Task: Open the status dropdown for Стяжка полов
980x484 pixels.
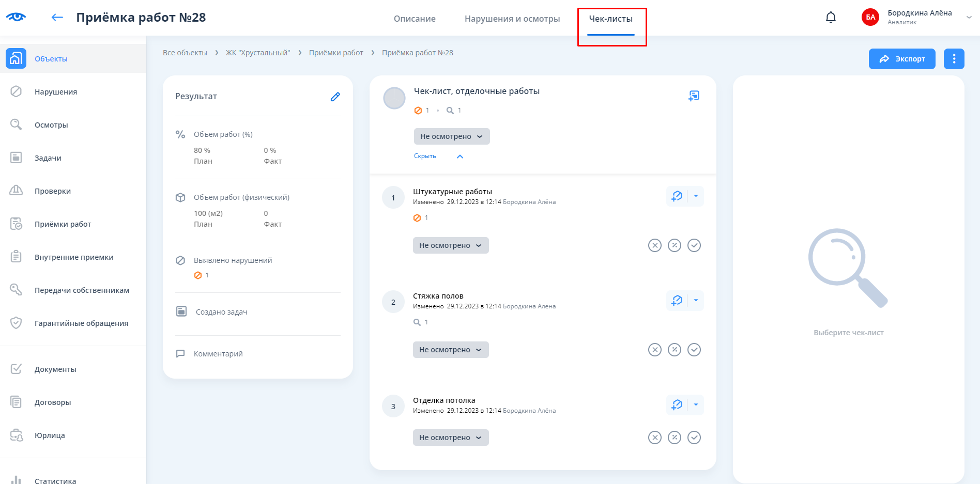Action: pos(450,350)
